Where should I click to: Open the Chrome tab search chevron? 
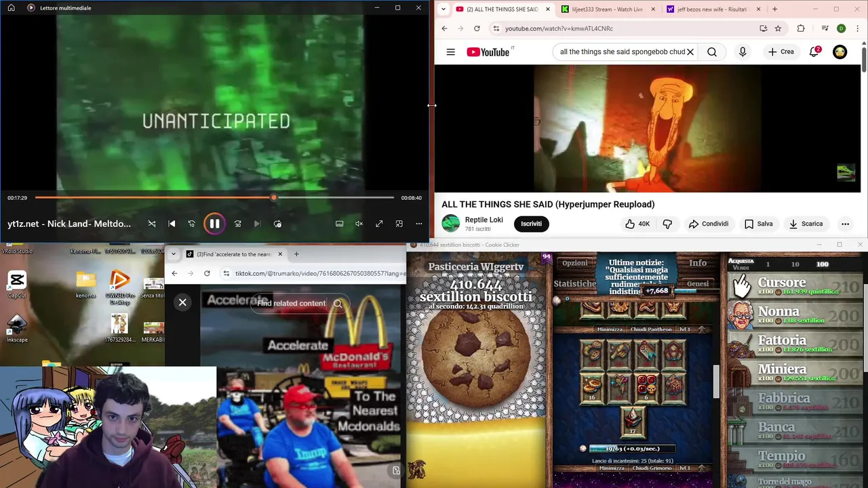443,9
